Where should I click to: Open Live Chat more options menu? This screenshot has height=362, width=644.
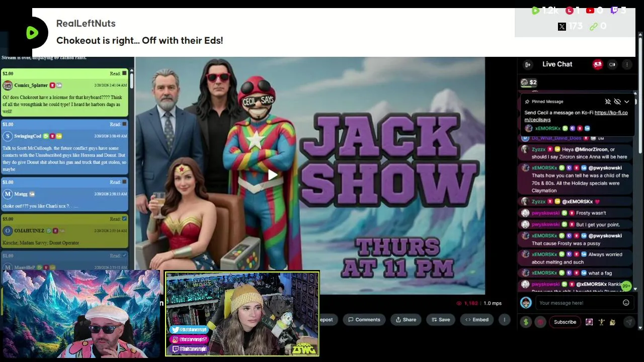(x=627, y=64)
